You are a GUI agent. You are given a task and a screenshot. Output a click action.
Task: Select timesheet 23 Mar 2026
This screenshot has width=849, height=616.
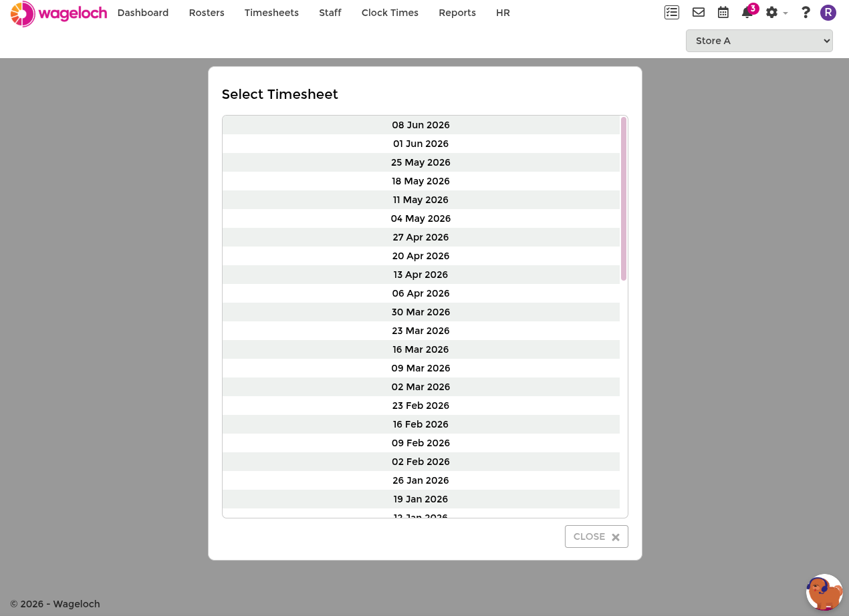(421, 331)
